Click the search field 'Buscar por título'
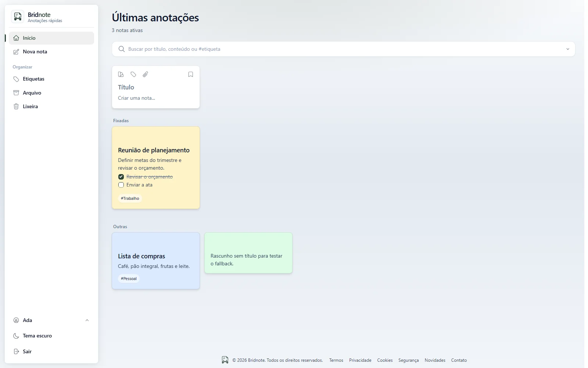Viewport: 588px width, 368px height. coord(344,49)
